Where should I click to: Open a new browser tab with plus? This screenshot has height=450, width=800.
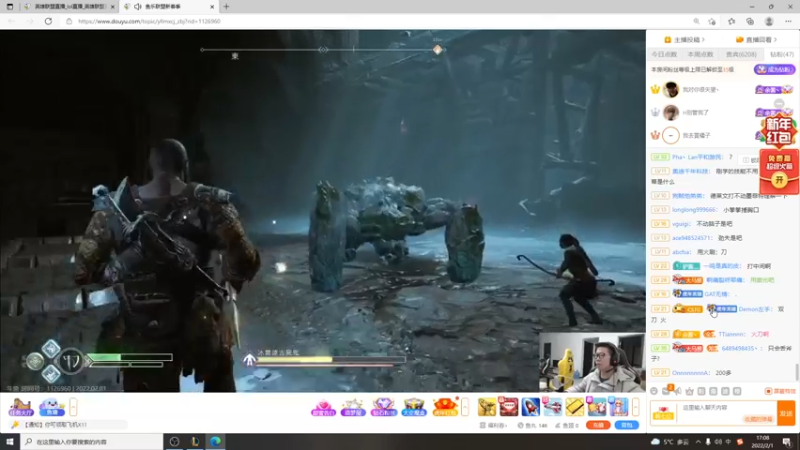226,7
